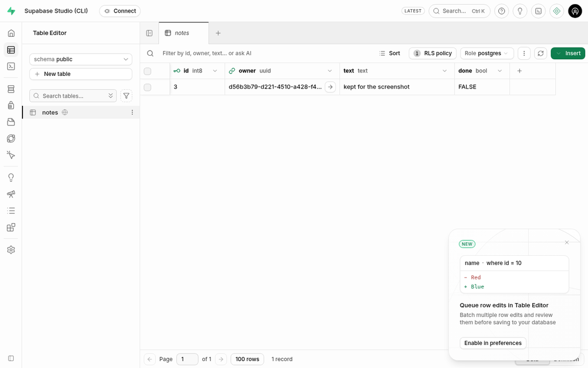Click the refresh table data icon

click(x=540, y=53)
